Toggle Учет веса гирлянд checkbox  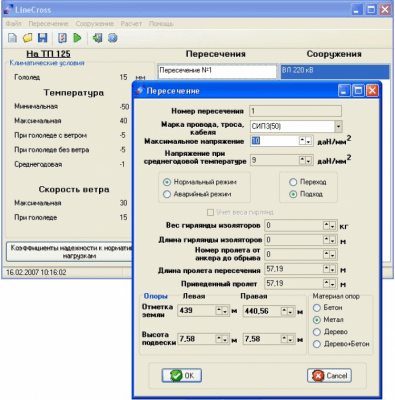pos(210,212)
